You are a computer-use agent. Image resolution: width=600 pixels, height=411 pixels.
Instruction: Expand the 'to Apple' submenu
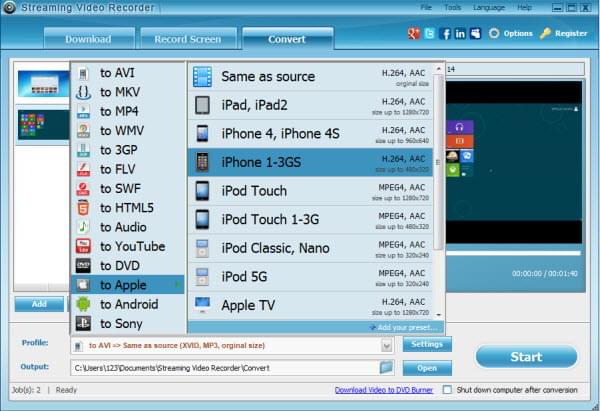[127, 285]
